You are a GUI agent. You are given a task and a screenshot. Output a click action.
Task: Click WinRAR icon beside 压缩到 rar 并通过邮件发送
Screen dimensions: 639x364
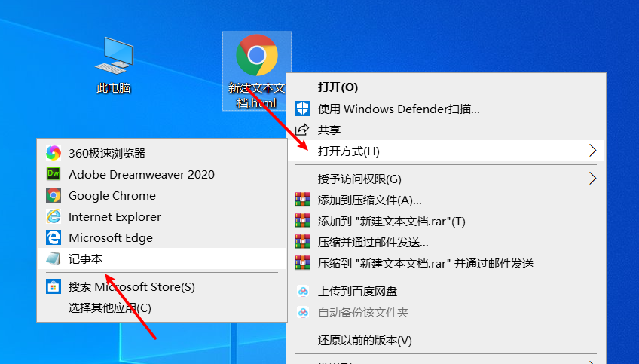[x=303, y=263]
